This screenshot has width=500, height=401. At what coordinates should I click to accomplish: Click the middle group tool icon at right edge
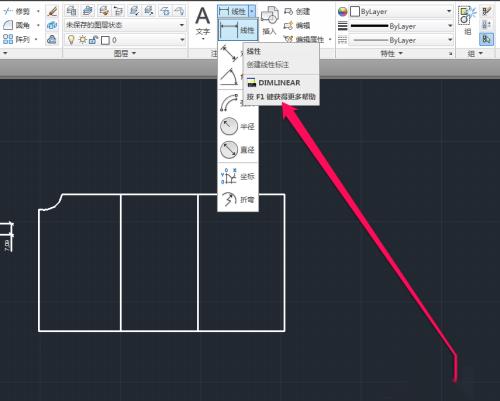coord(486,25)
